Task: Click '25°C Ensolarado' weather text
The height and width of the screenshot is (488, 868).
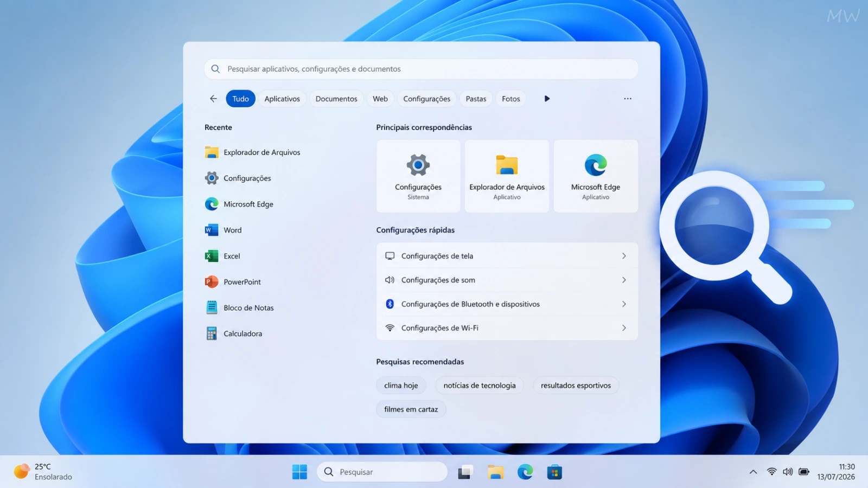Action: [x=53, y=472]
